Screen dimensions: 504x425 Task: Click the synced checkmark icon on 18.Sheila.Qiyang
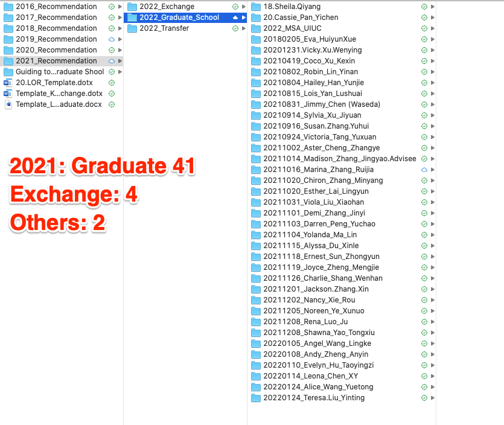point(424,7)
